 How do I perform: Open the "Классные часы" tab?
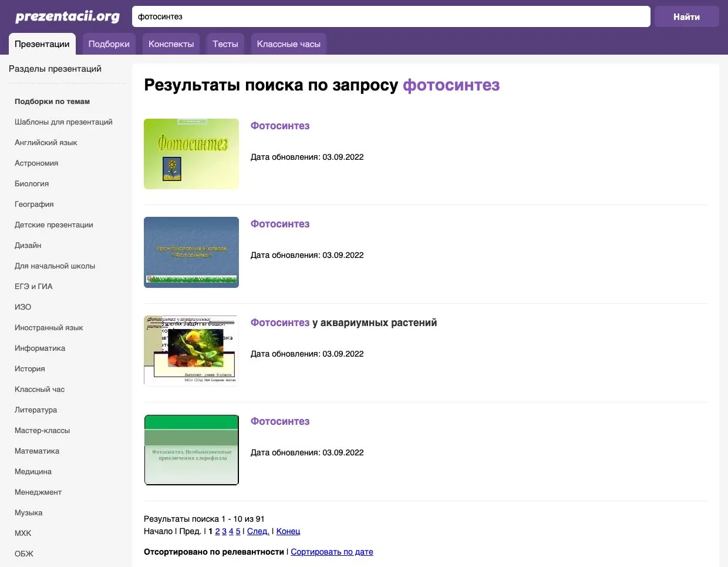pyautogui.click(x=289, y=44)
